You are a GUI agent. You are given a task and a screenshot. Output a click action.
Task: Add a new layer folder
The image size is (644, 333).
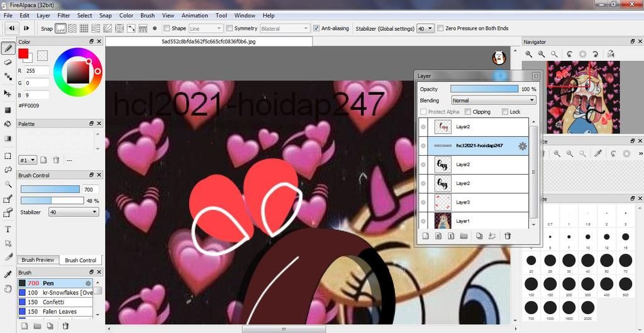click(x=464, y=236)
